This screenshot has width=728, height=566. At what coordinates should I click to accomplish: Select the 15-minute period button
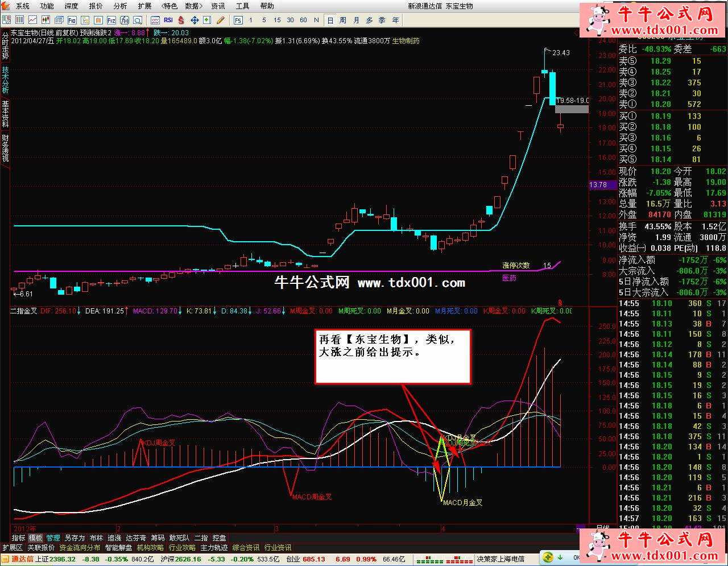tap(277, 20)
